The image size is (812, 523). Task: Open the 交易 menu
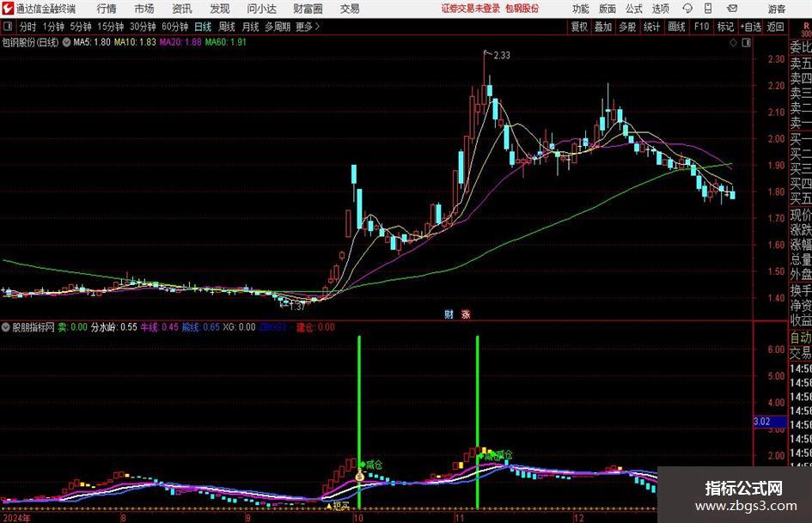(x=350, y=9)
